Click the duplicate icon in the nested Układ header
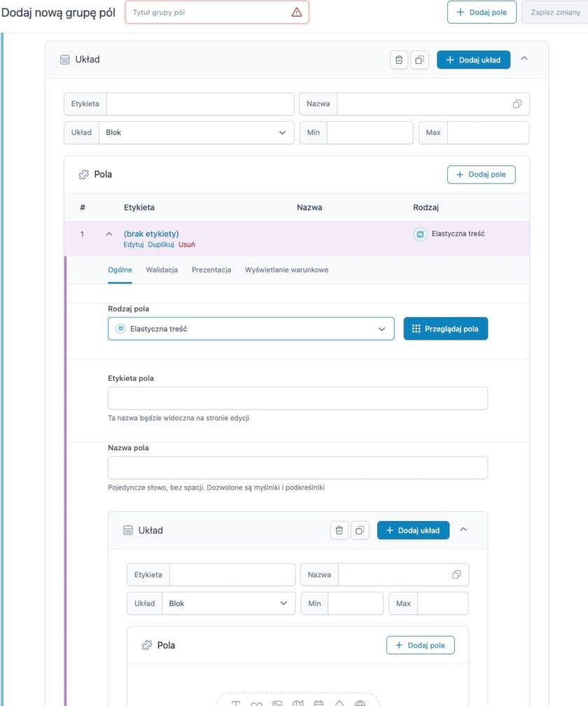Image resolution: width=588 pixels, height=706 pixels. pos(359,531)
